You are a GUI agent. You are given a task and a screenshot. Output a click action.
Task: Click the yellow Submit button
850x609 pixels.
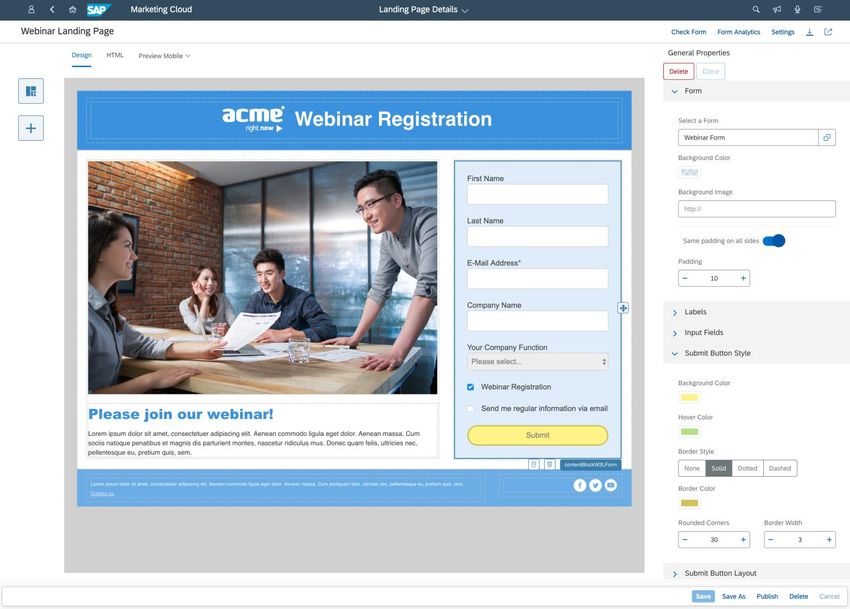537,435
